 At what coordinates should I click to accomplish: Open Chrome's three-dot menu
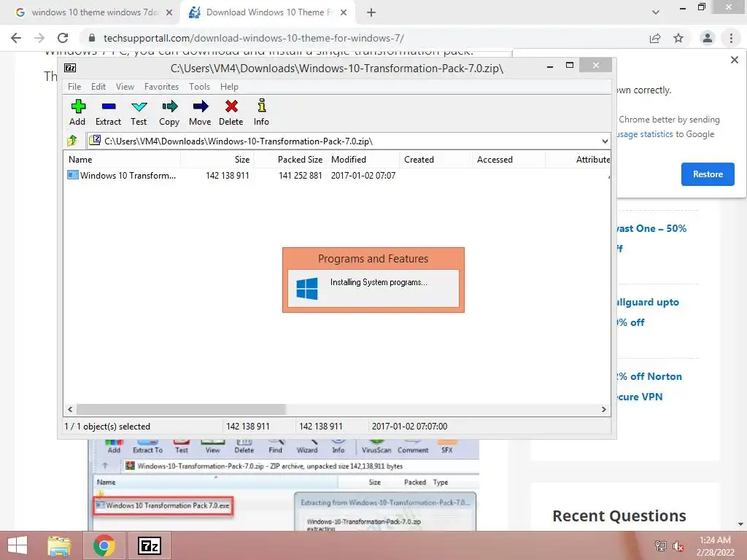(731, 38)
